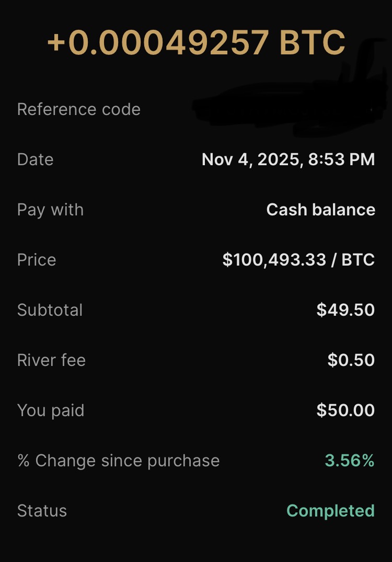Click the +0.00049257 amount in the header
The image size is (392, 562).
point(158,42)
